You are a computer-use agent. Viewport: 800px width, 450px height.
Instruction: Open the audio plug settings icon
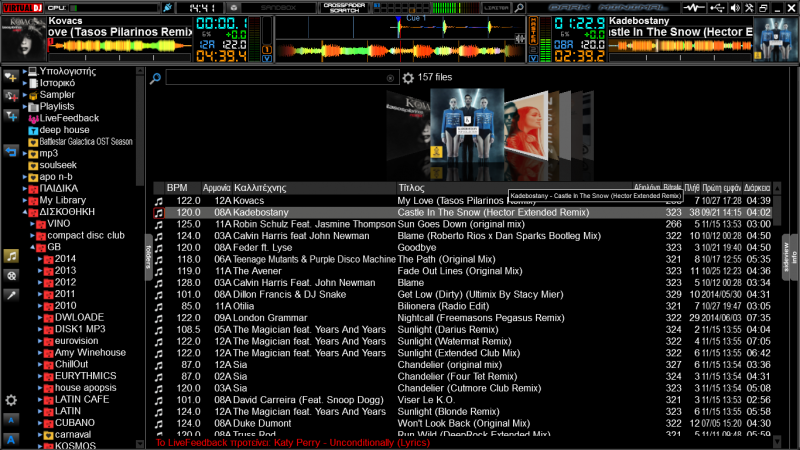pyautogui.click(x=167, y=8)
